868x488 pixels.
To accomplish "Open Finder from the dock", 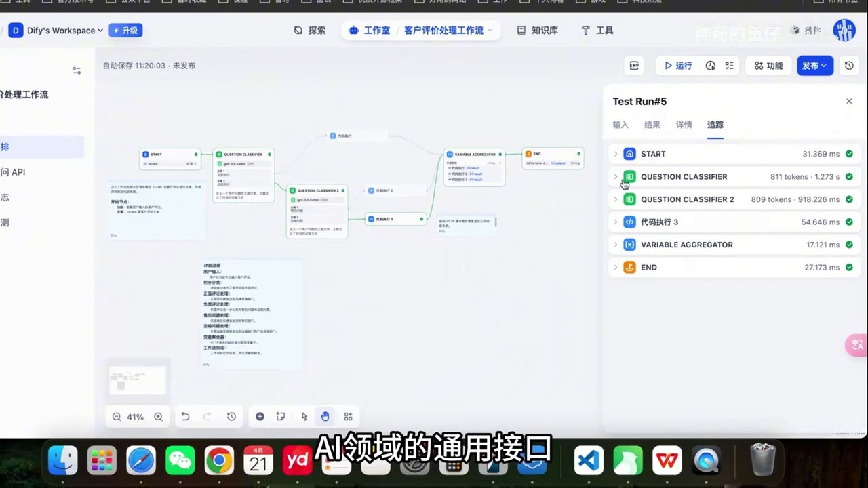I will point(63,461).
